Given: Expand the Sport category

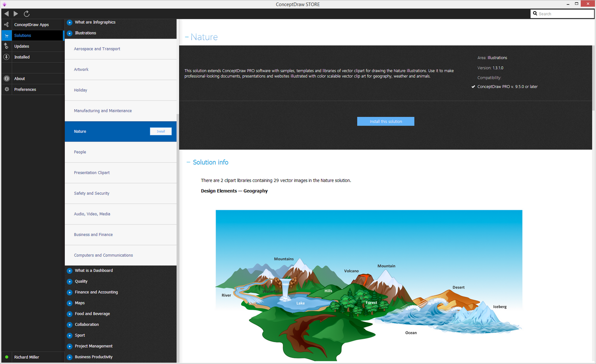Looking at the screenshot, I should [70, 335].
